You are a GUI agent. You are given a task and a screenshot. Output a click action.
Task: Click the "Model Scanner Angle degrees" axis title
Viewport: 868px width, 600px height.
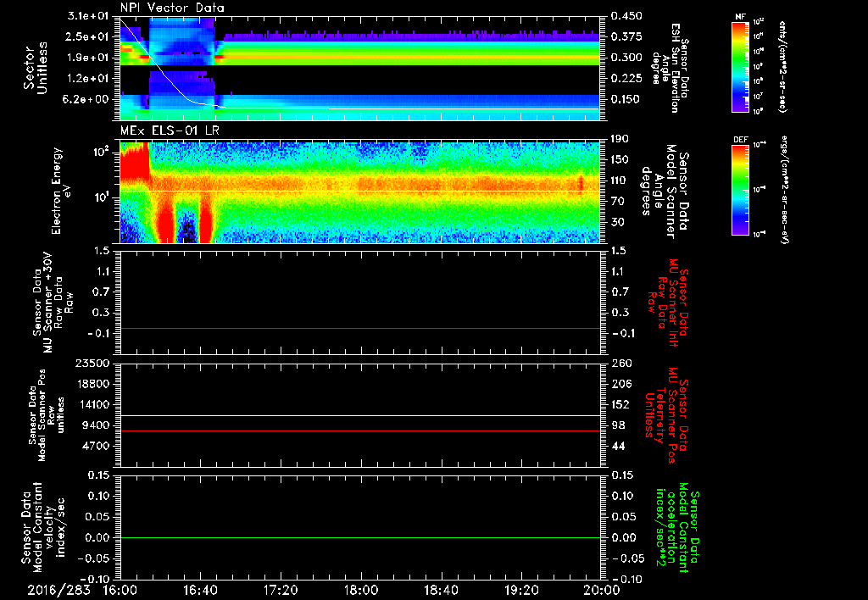click(665, 192)
